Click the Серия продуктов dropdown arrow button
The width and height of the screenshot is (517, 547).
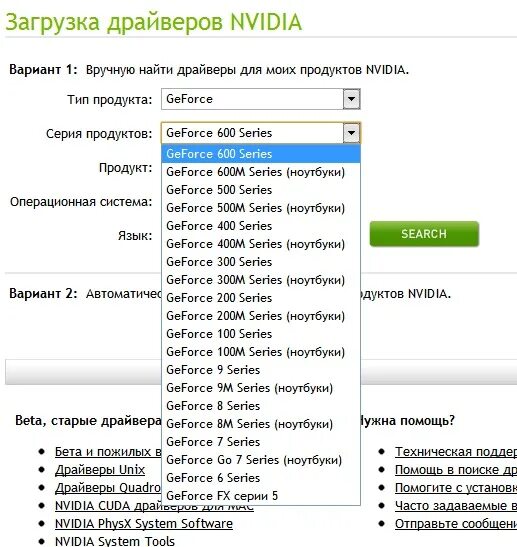coord(351,133)
